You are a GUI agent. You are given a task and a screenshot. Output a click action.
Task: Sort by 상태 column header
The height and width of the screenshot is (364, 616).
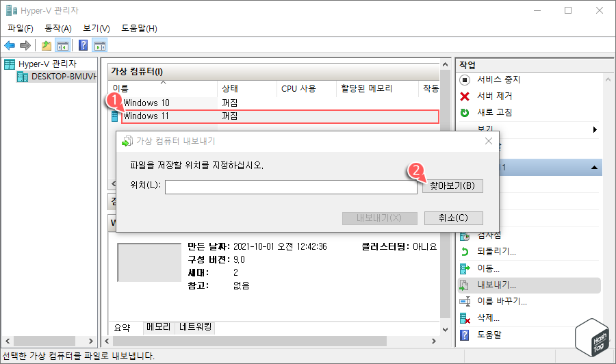[x=246, y=89]
